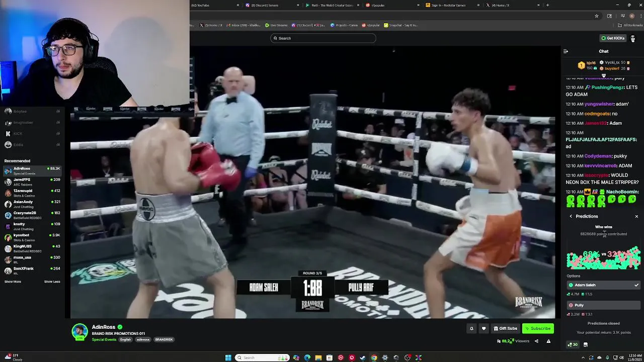Click BRANDRISK stream tag
Viewport: 644px width, 362px height.
(164, 339)
